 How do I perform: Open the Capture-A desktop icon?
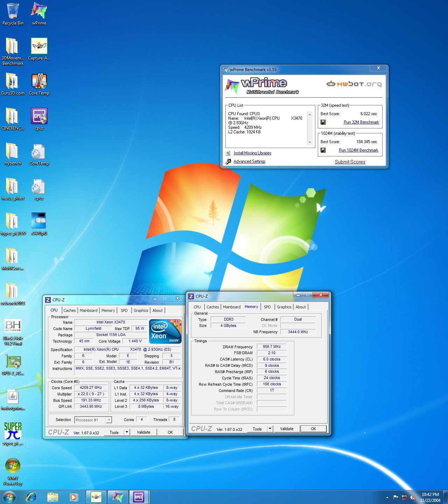(x=39, y=49)
